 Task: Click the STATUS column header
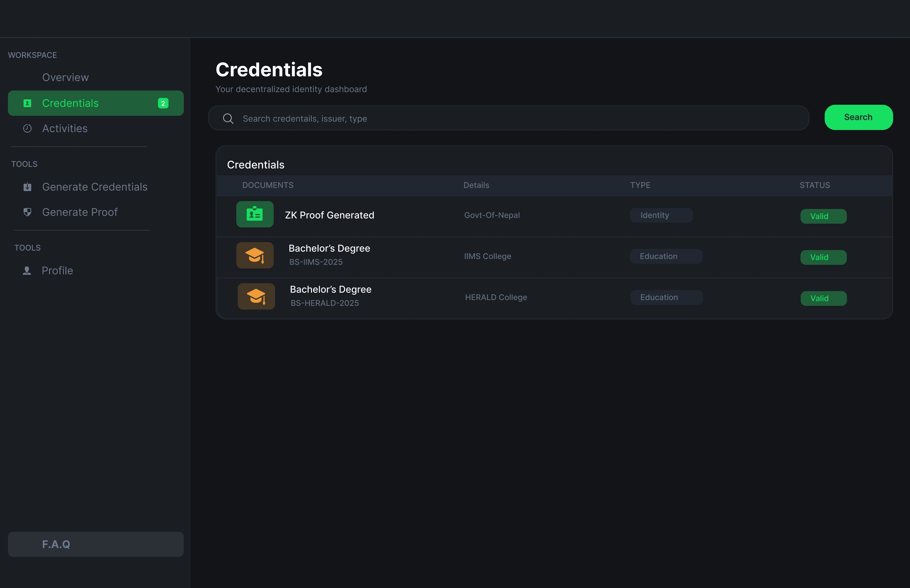point(814,185)
